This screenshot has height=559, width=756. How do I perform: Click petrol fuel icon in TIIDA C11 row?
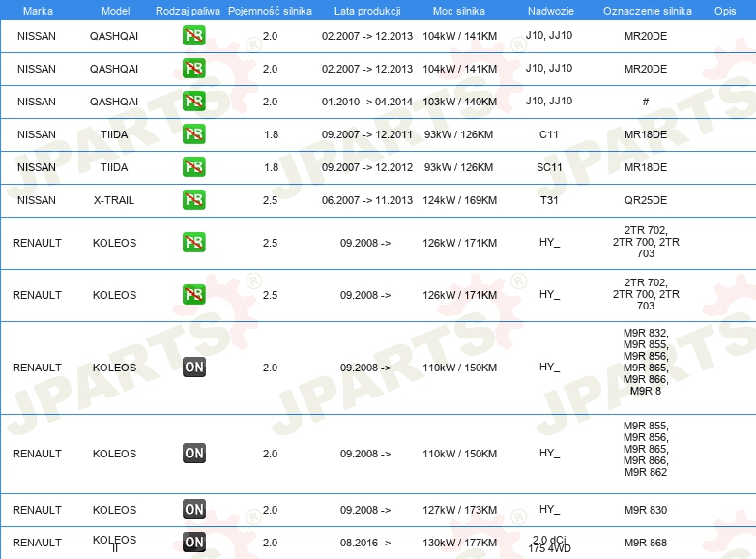[193, 134]
